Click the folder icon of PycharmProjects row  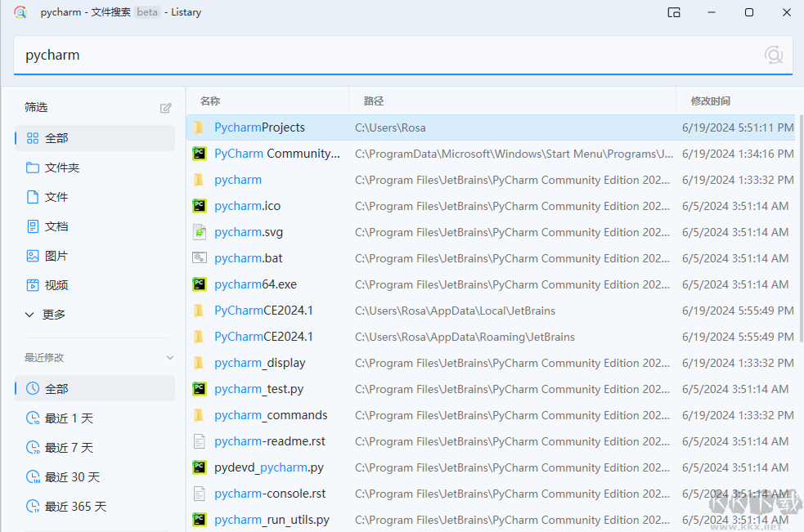click(x=199, y=127)
